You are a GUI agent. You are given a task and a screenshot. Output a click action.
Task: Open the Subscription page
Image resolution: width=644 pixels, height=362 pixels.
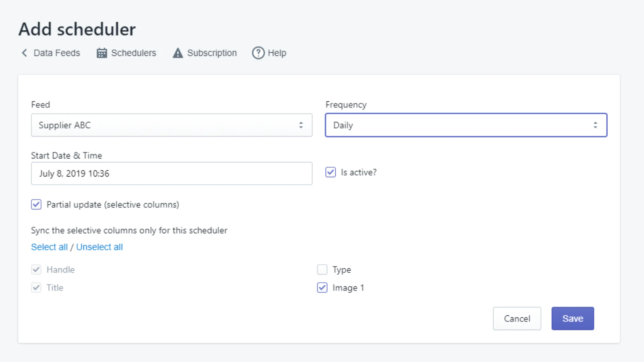click(212, 53)
